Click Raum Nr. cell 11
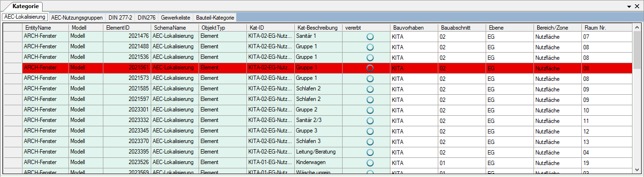The width and height of the screenshot is (644, 177). click(607, 121)
